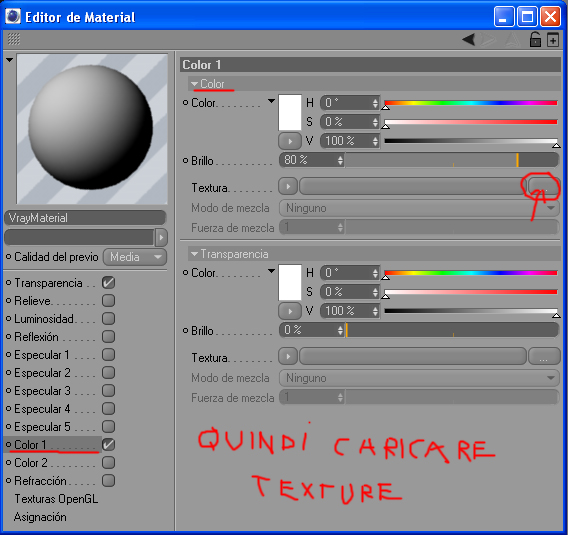
Task: Select the Relieve channel in the list
Action: click(x=32, y=301)
